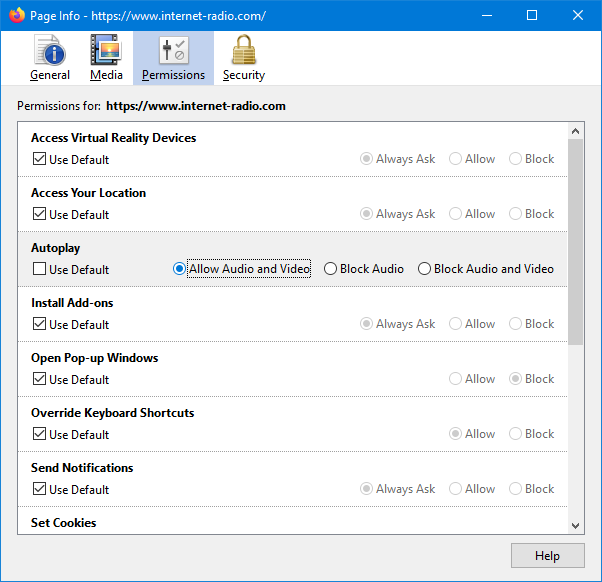The height and width of the screenshot is (582, 602).
Task: Toggle Use Default for Override Keyboard Shortcuts
Action: click(40, 434)
